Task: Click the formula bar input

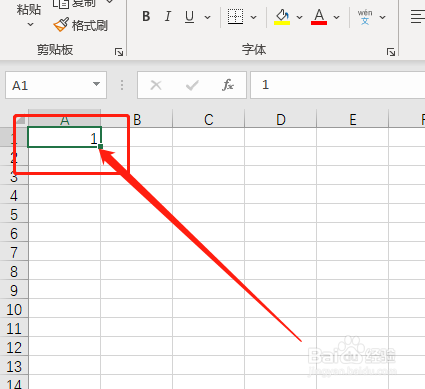Action: pyautogui.click(x=338, y=85)
